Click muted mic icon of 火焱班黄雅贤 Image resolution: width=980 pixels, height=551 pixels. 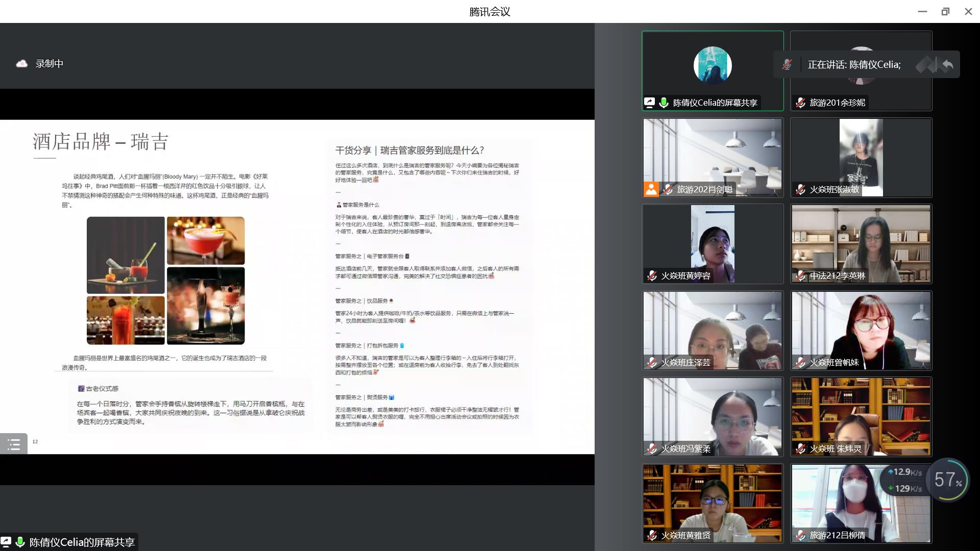pyautogui.click(x=652, y=536)
